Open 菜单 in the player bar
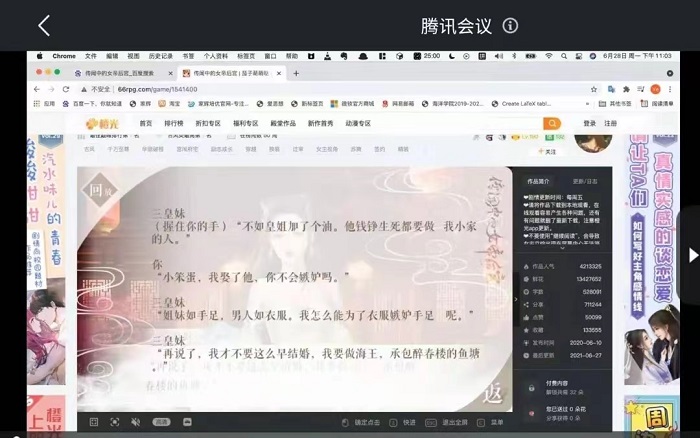The width and height of the screenshot is (700, 438). pyautogui.click(x=491, y=422)
